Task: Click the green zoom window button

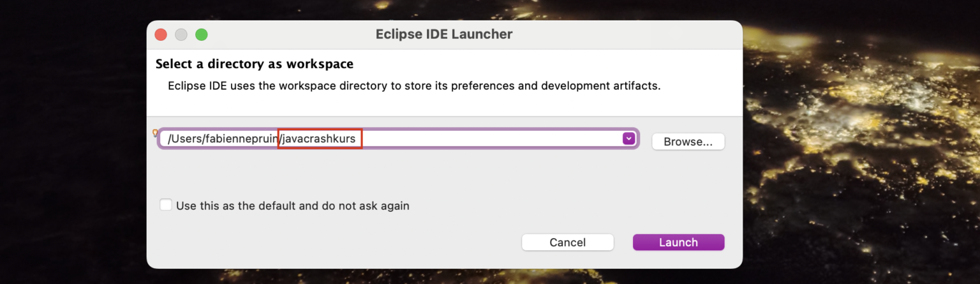Action: pyautogui.click(x=202, y=34)
